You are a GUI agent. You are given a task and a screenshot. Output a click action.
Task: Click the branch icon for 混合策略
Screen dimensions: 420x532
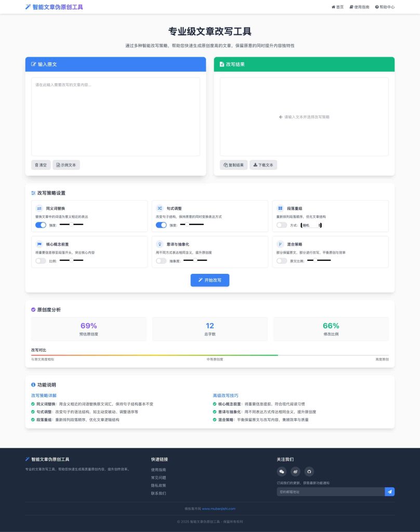pyautogui.click(x=280, y=244)
